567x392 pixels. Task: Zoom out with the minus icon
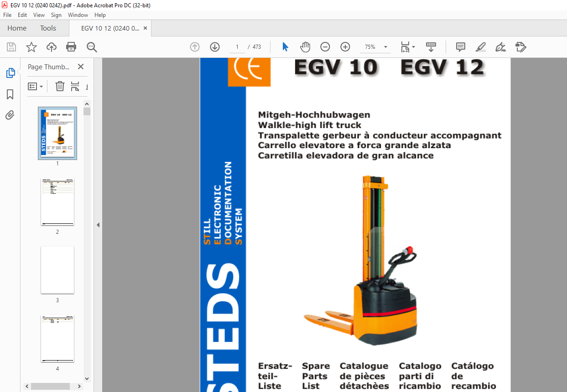(x=325, y=47)
